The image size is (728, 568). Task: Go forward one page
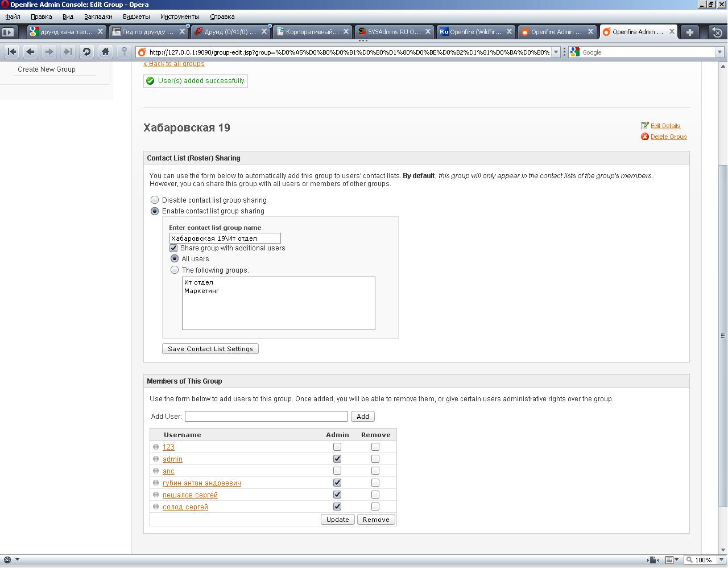[x=49, y=52]
